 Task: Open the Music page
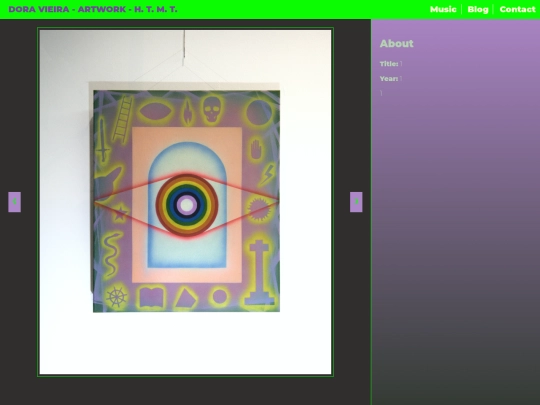pyautogui.click(x=443, y=9)
